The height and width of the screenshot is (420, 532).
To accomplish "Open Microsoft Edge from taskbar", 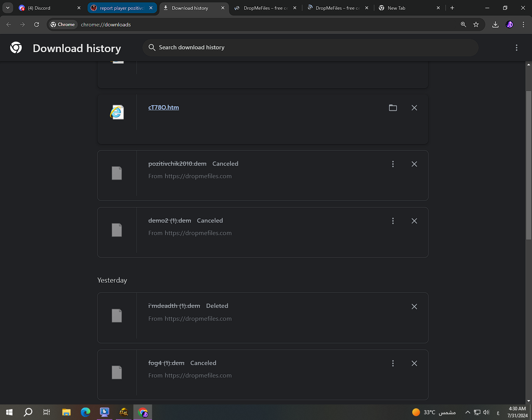I will (86, 412).
